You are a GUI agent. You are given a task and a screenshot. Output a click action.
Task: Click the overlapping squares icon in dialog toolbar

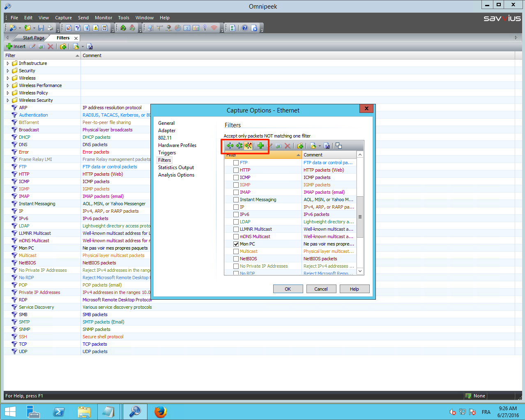[339, 146]
